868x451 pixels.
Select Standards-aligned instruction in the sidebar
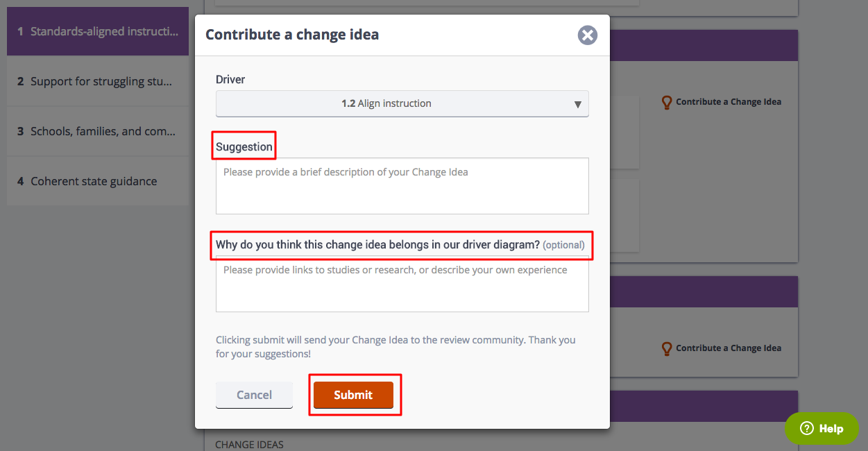coord(98,31)
